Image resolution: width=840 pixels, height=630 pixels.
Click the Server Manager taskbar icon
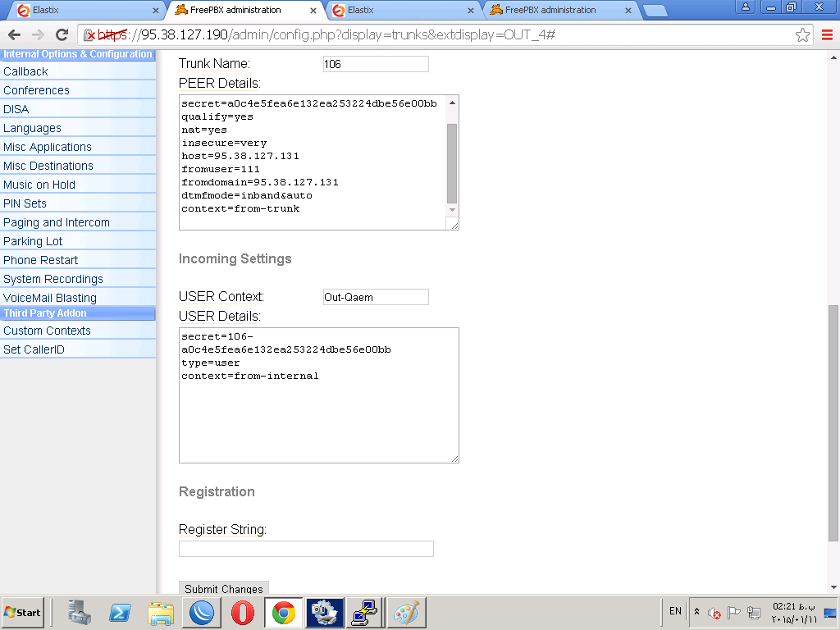80,613
